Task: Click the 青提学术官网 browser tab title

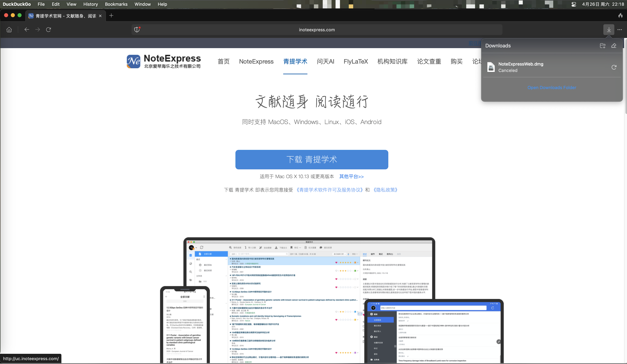Action: click(66, 16)
